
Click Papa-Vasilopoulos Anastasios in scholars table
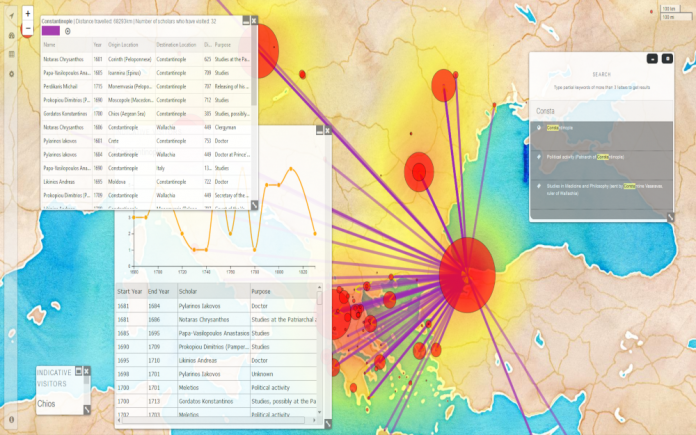(214, 333)
